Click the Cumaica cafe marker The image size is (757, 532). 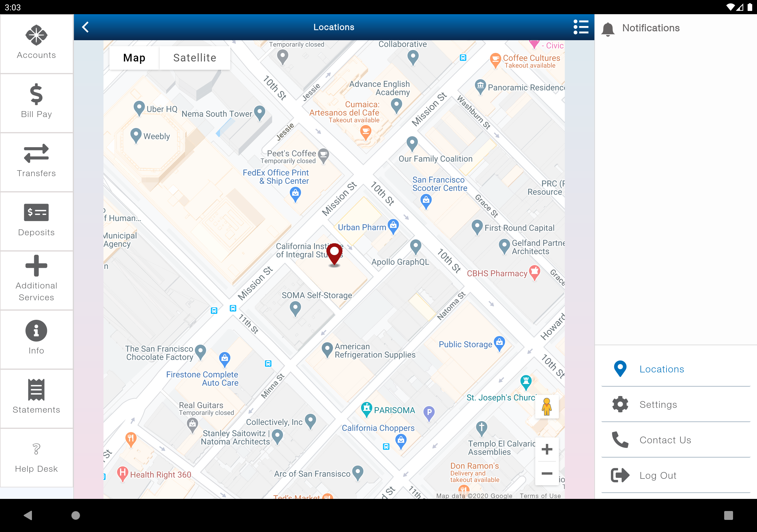(x=366, y=133)
